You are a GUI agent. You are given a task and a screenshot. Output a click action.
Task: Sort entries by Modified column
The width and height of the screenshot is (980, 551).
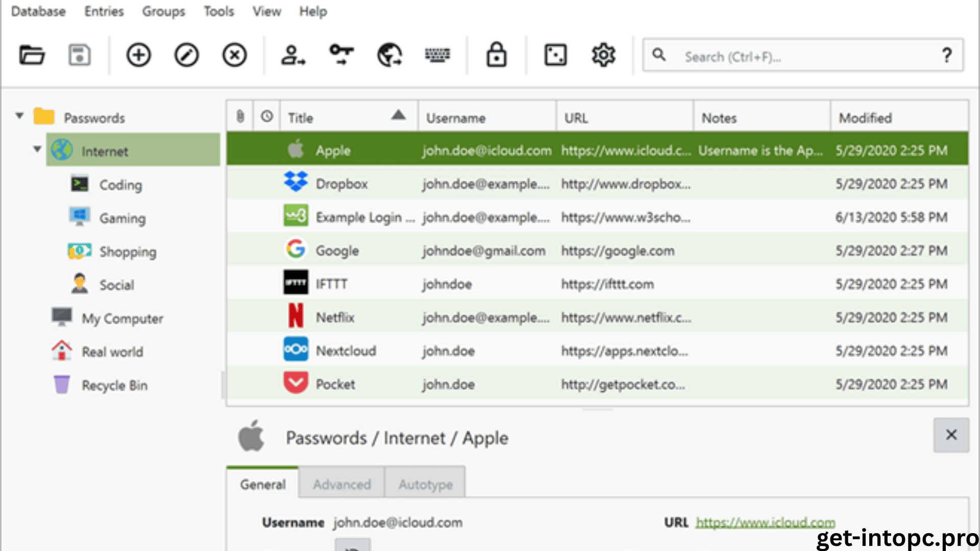[x=899, y=117]
